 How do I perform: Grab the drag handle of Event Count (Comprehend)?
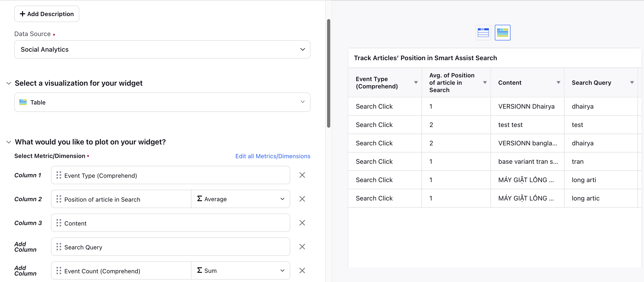tap(59, 271)
